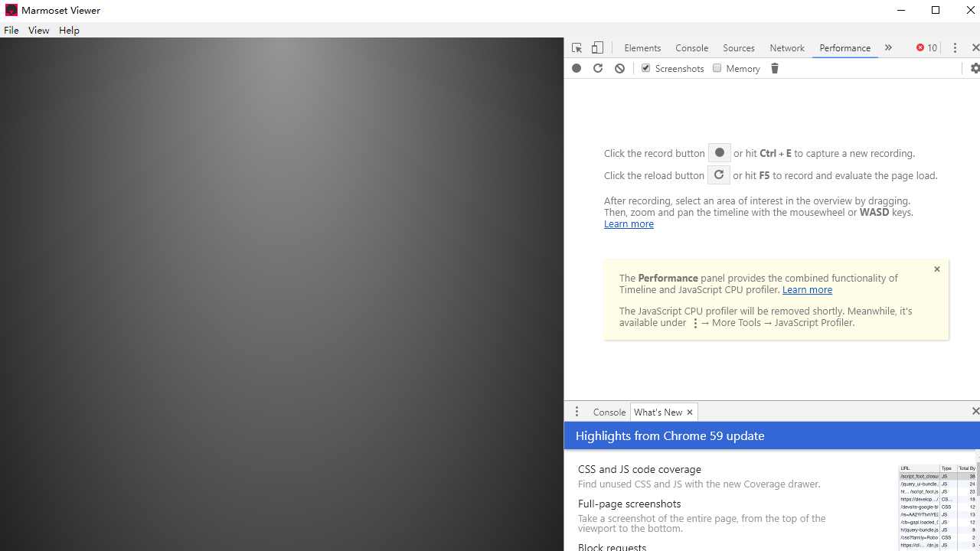Screen dimensions: 980x551
Task: Click the reload and record toolbar icon
Action: pyautogui.click(x=598, y=68)
